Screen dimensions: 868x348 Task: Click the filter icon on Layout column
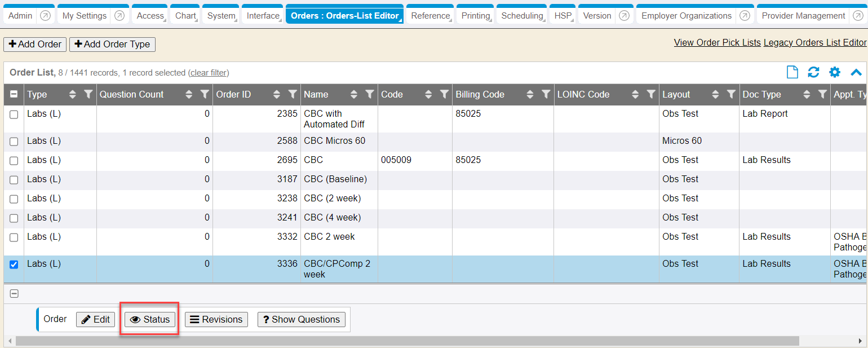pyautogui.click(x=731, y=95)
